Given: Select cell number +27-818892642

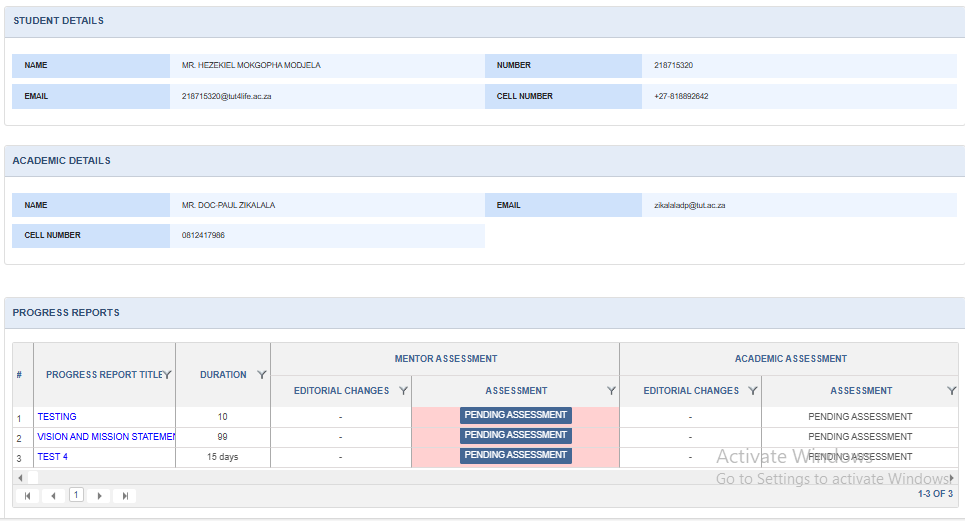Looking at the screenshot, I should click(681, 96).
